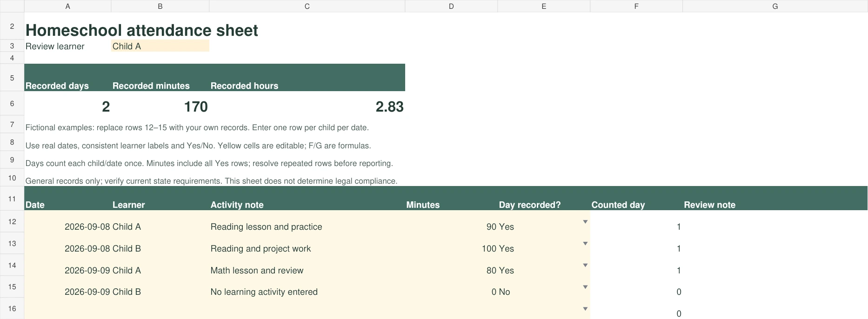868x319 pixels.
Task: Select row 16 header
Action: pyautogui.click(x=12, y=308)
